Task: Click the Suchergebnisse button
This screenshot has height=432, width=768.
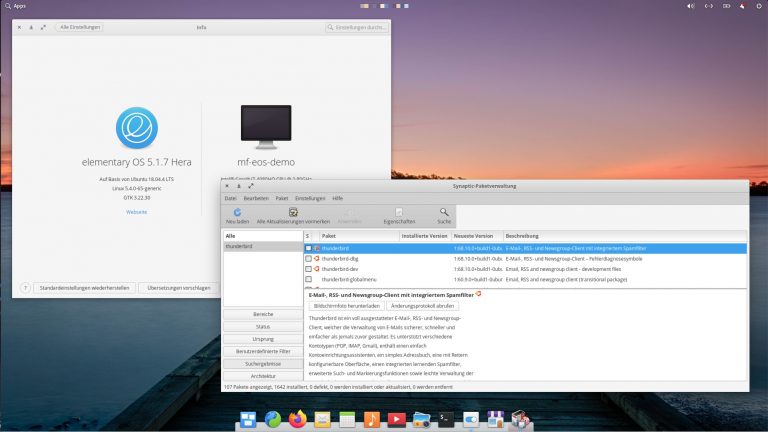Action: click(x=263, y=364)
